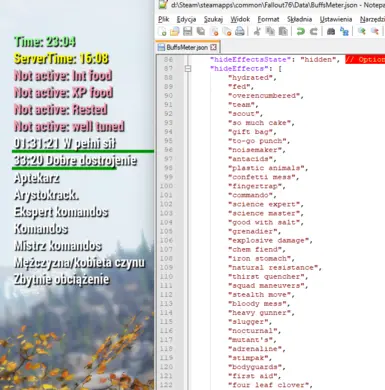This screenshot has width=385, height=390.
Task: Click the green "Time: 23:04" overlay text
Action: pos(44,42)
